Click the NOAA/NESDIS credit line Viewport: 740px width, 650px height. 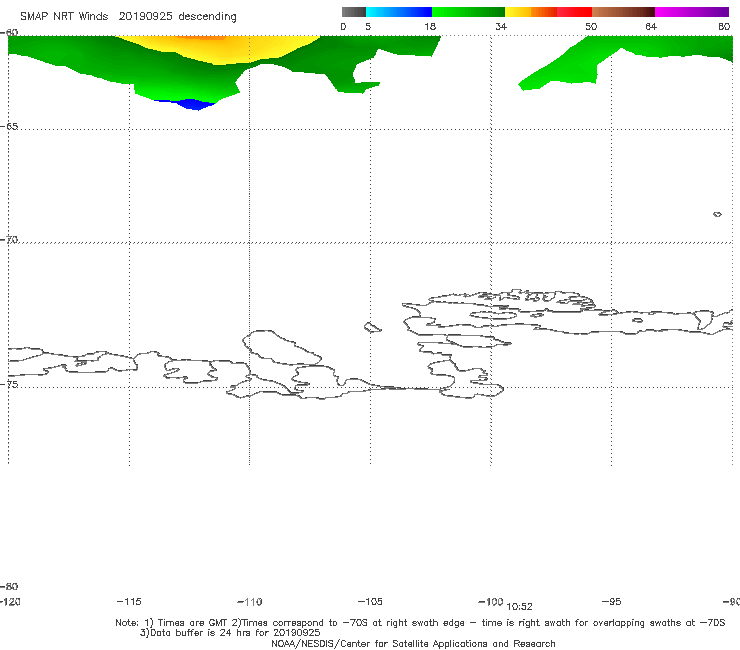[x=413, y=644]
